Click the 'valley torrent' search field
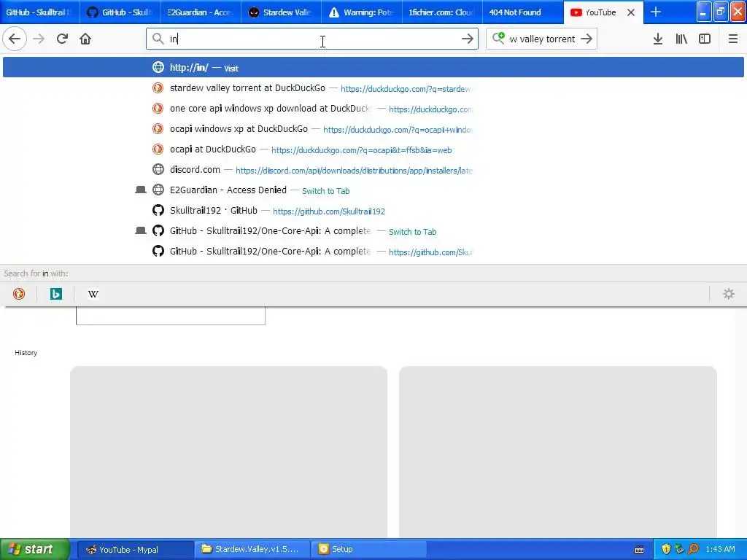 pos(542,39)
